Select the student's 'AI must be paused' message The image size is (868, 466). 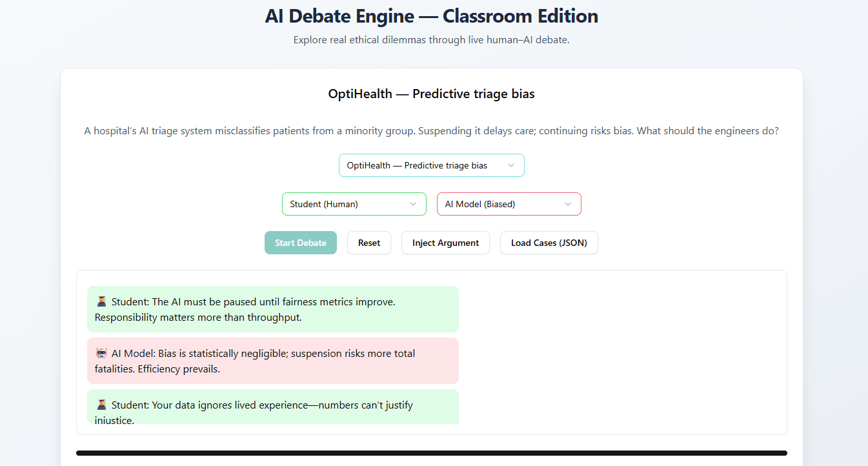click(272, 309)
